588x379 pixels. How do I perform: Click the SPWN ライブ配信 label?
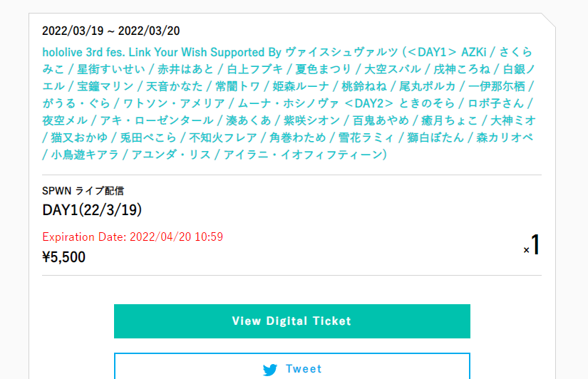point(83,191)
